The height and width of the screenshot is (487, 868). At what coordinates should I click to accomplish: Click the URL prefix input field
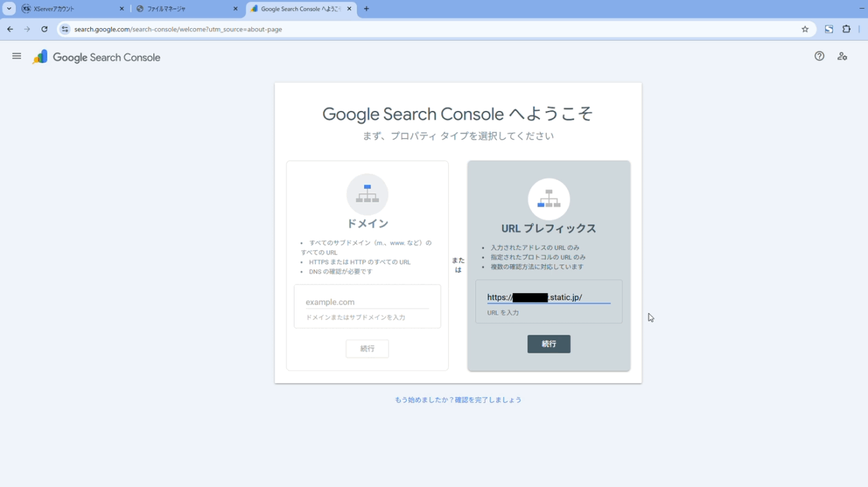tap(548, 297)
